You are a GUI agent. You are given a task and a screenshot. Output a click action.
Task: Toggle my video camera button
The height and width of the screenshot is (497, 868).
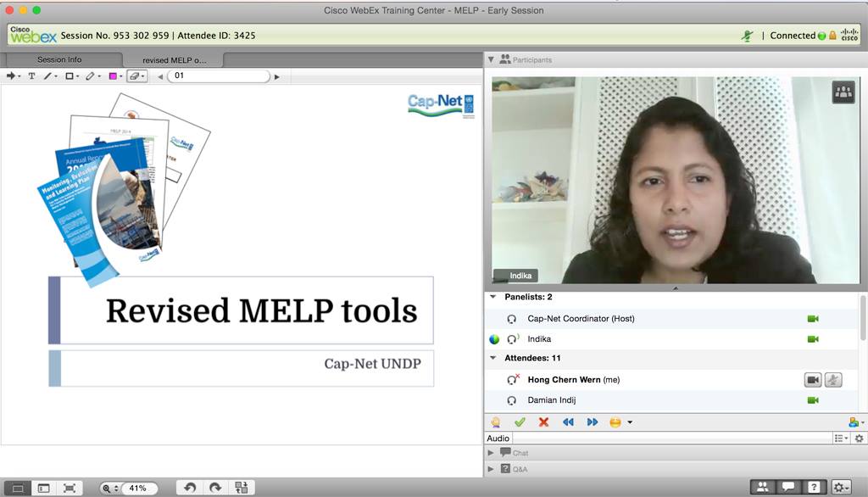click(x=813, y=380)
